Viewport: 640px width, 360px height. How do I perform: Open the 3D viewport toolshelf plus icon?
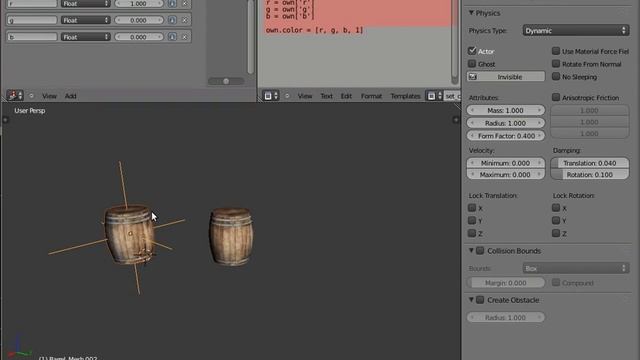point(5,120)
